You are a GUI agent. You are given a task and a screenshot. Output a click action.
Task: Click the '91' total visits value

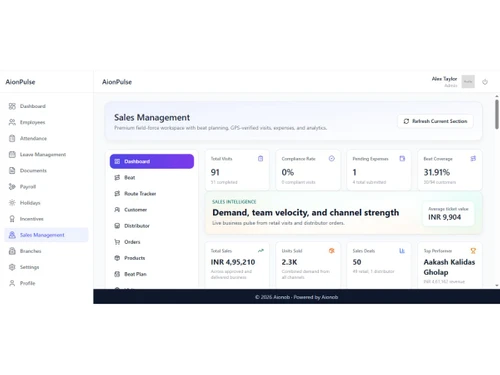[215, 172]
